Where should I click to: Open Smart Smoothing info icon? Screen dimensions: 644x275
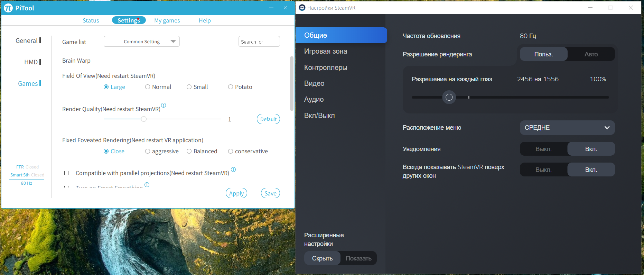point(147,185)
